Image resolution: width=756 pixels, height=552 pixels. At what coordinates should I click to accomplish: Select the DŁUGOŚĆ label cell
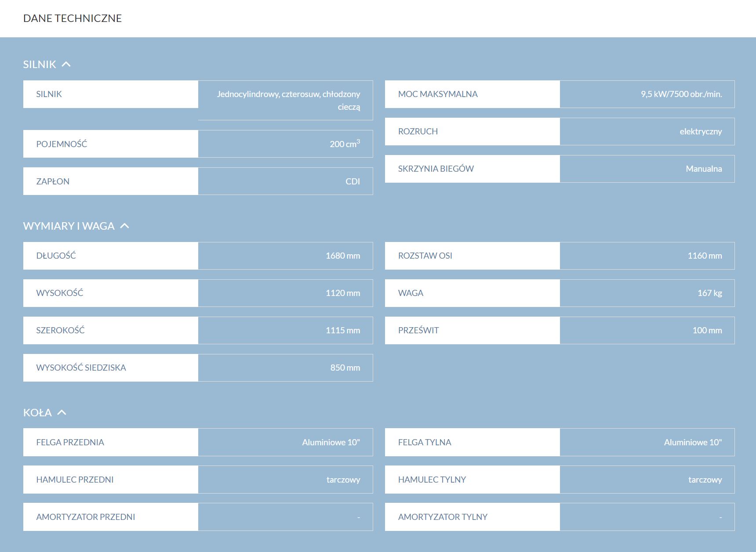tap(111, 256)
